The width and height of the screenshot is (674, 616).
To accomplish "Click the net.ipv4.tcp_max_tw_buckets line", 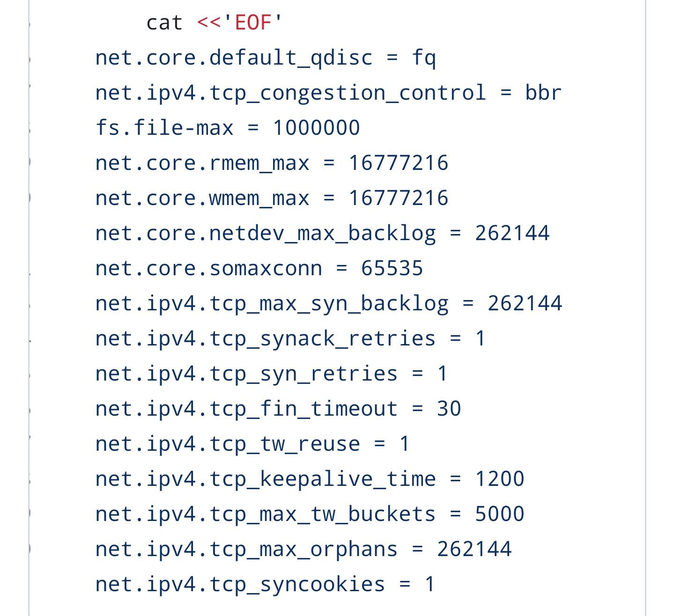I will 310,514.
